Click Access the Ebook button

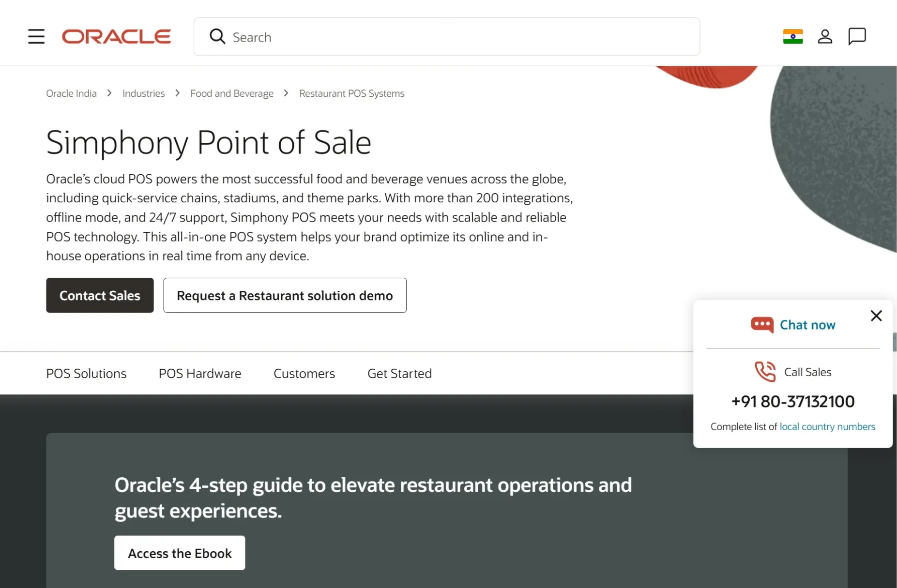(180, 553)
